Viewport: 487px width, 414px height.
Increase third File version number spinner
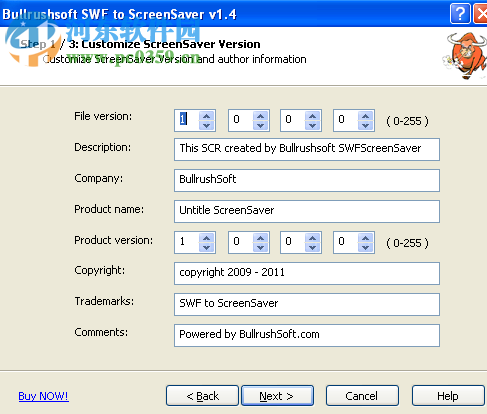[x=312, y=116]
